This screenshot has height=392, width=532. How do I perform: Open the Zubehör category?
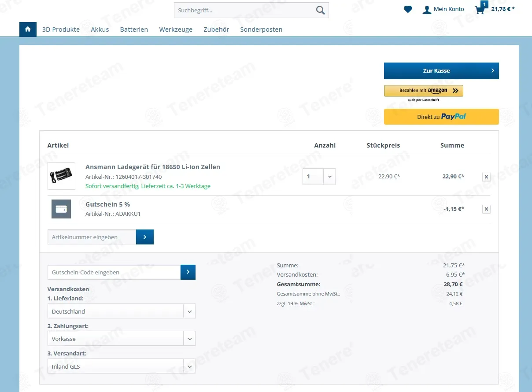(x=216, y=30)
